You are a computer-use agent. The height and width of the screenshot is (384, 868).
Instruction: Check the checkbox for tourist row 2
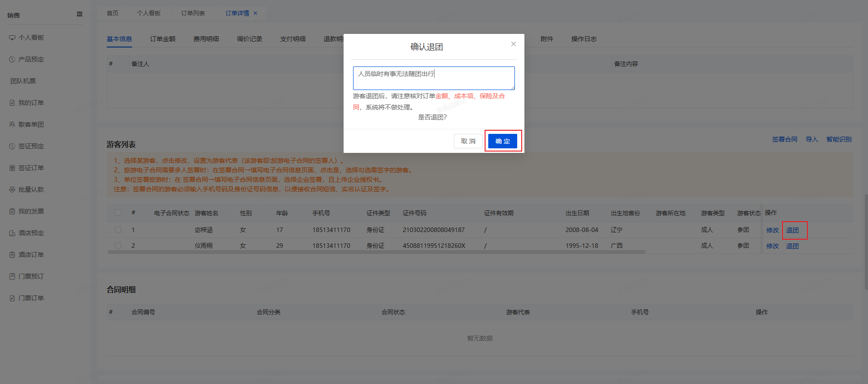[118, 246]
